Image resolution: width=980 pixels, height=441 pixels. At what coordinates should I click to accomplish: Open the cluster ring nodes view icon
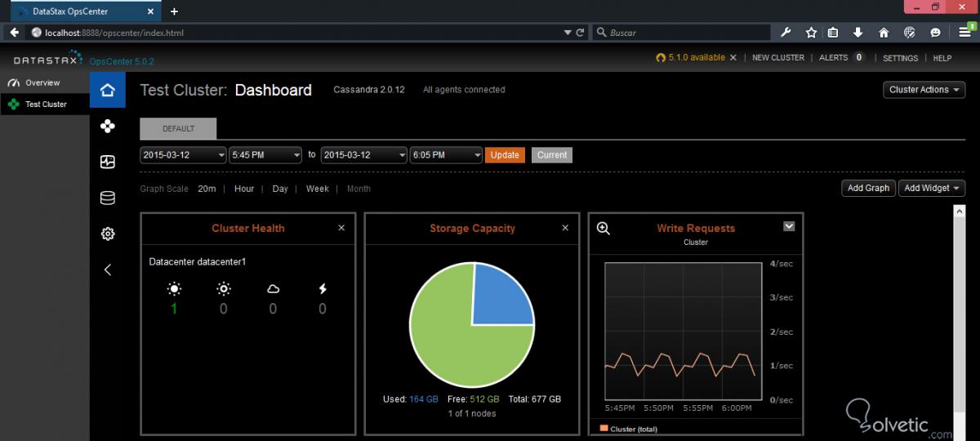click(107, 126)
